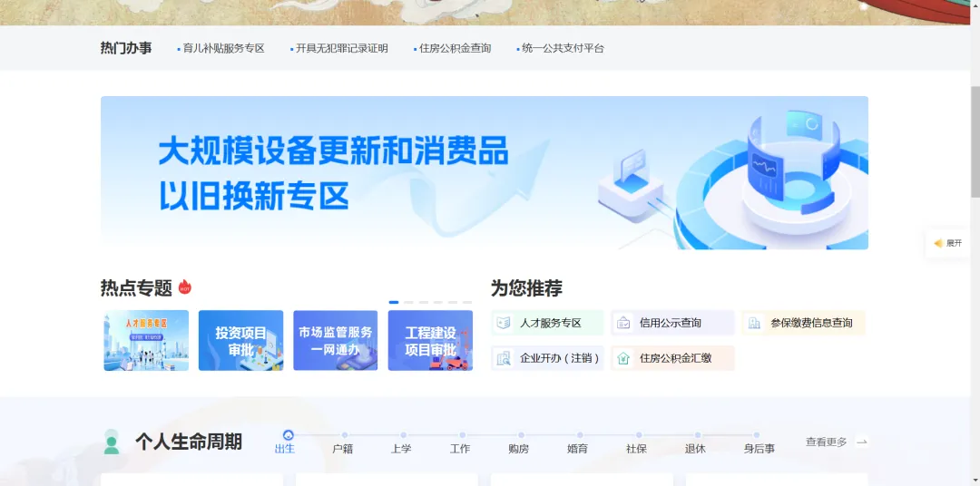Screen dimensions: 980x486
Task: Click the 为您推荐 heading text
Action: (x=526, y=288)
